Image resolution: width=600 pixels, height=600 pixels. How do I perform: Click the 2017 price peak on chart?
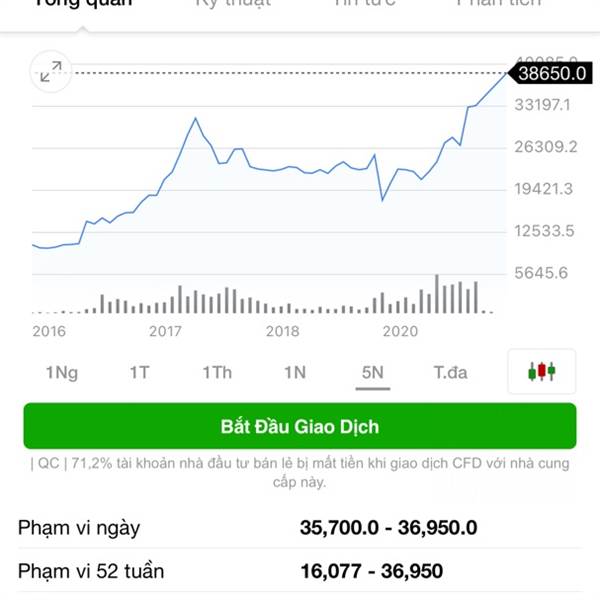[x=196, y=118]
